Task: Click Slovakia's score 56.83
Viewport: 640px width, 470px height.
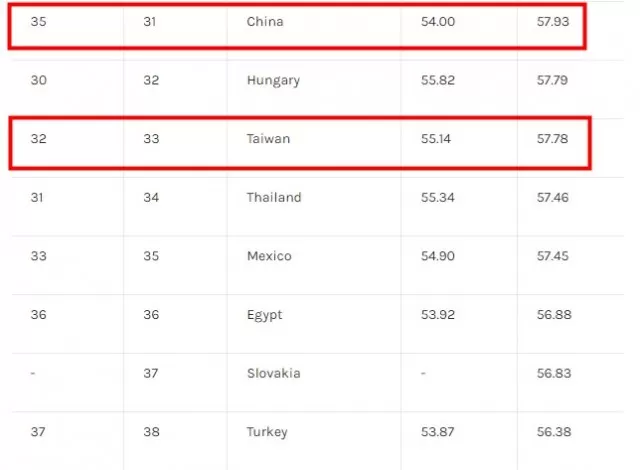Action: tap(554, 373)
